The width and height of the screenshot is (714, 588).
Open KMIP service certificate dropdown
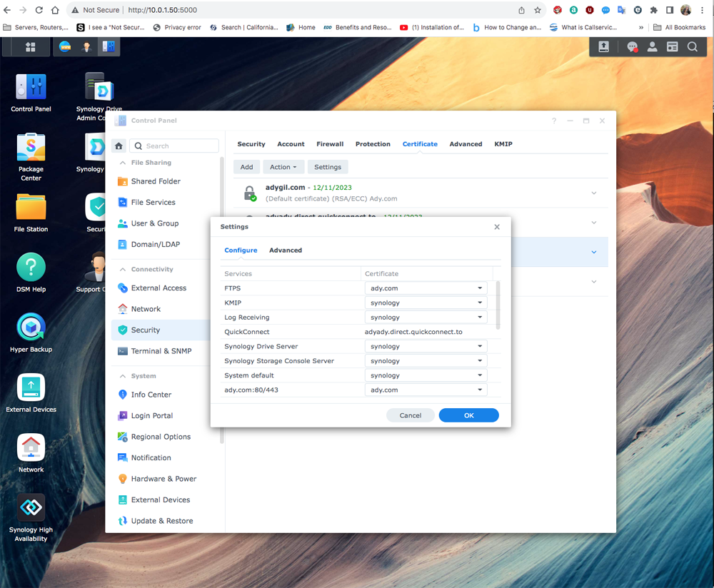426,303
